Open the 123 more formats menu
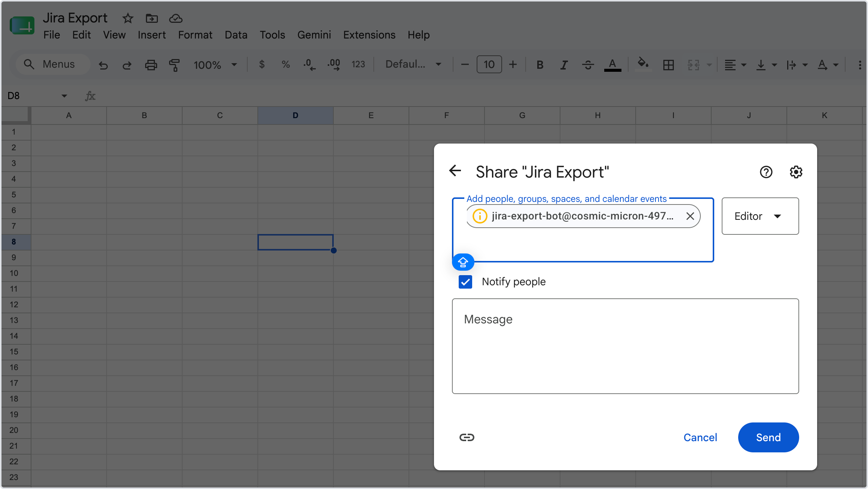868x489 pixels. (358, 65)
